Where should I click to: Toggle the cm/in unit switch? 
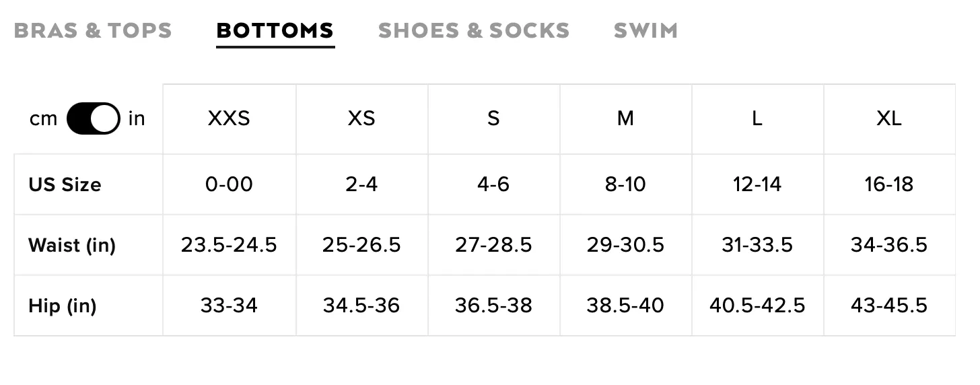point(94,118)
